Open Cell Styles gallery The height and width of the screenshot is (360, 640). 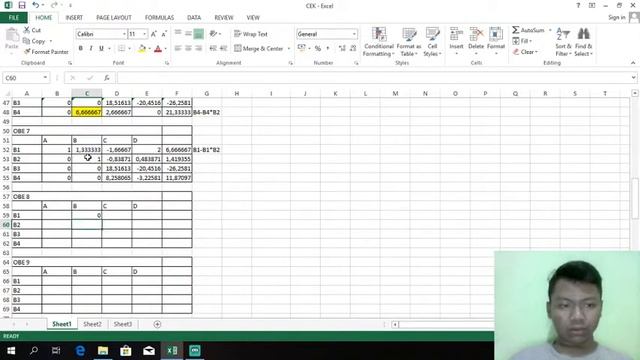432,42
